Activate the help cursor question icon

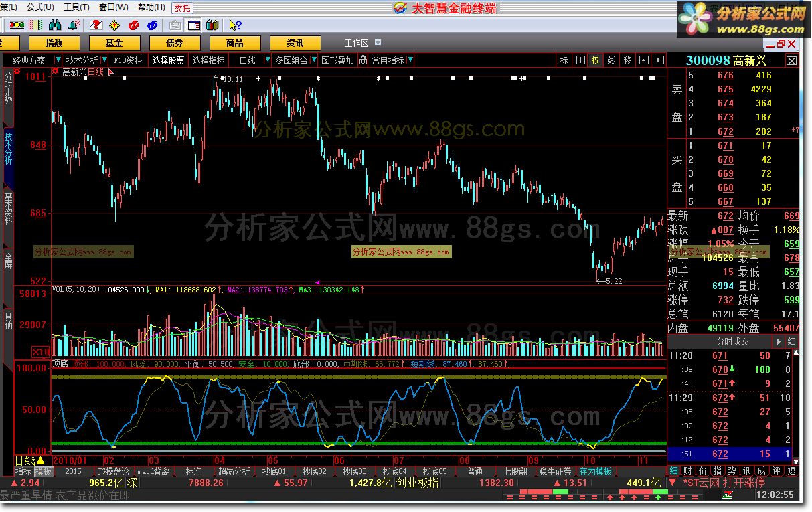tap(235, 25)
